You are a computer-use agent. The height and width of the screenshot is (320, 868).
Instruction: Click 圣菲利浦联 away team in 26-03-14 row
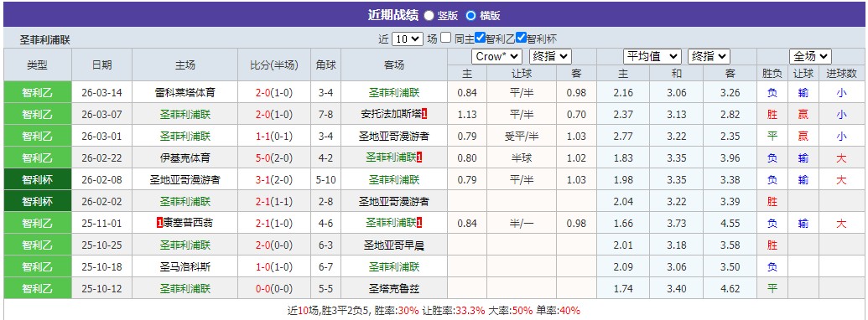[x=394, y=93]
